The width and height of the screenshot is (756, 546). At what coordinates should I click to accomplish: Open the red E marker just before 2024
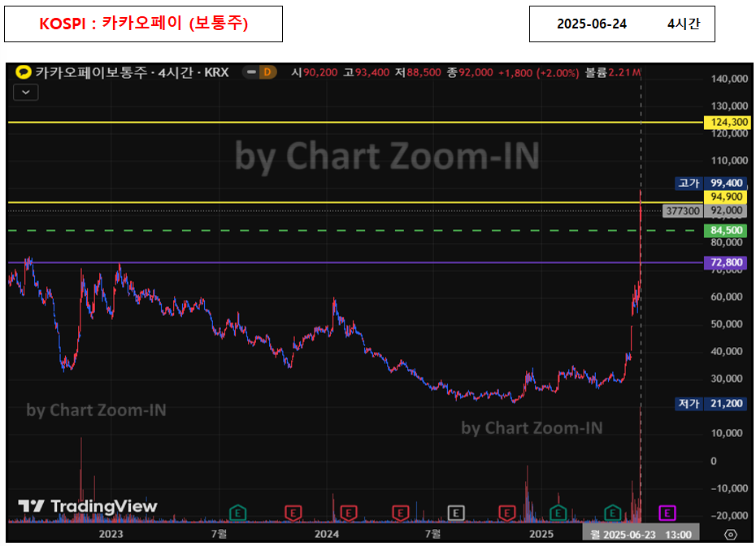pos(293,513)
